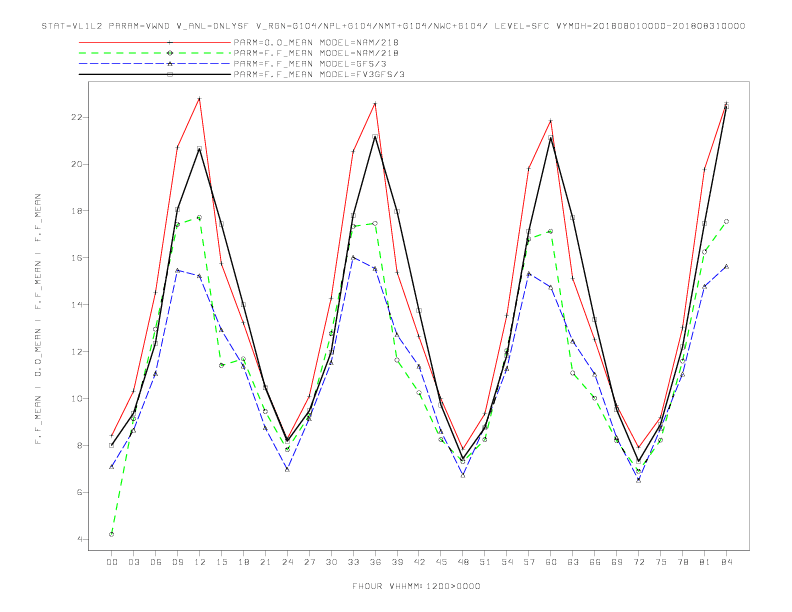The width and height of the screenshot is (792, 612).
Task: Click red line peak point at hour 12
Action: click(200, 98)
